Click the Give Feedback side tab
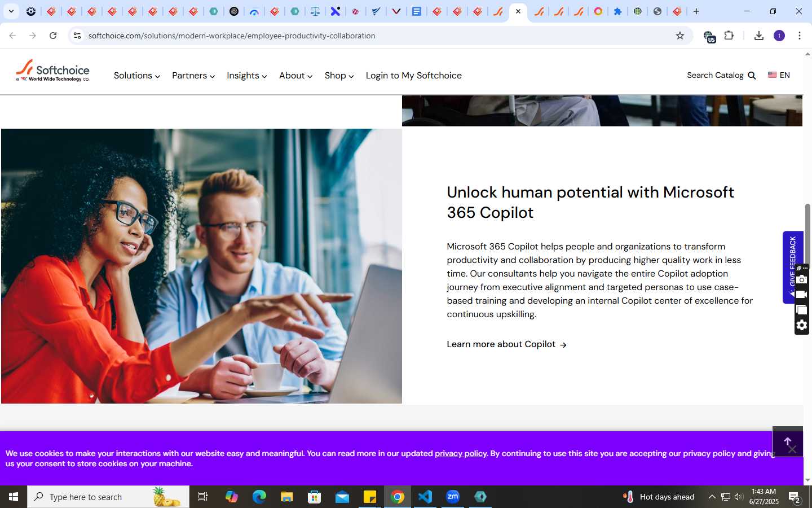The height and width of the screenshot is (508, 812). click(792, 267)
